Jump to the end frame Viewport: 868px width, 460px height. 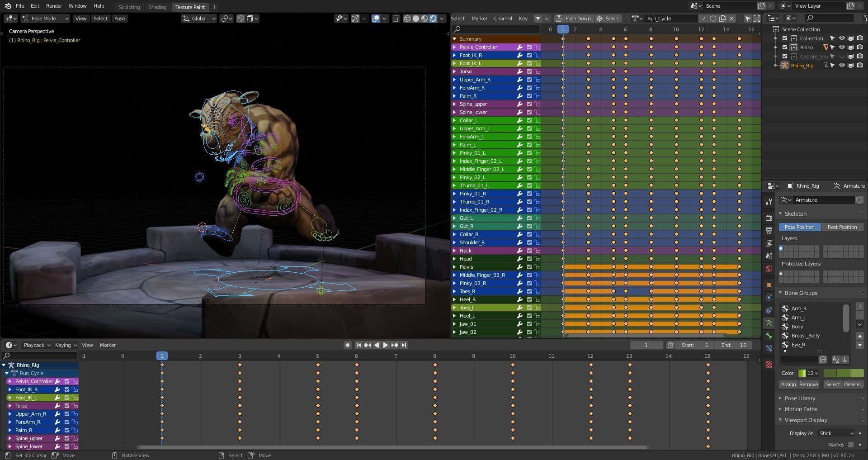click(404, 345)
